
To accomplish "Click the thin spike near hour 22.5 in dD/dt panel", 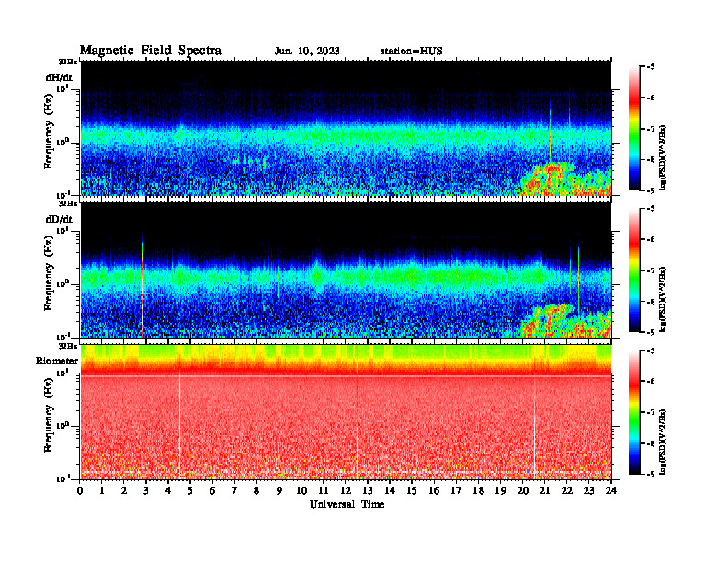I will [578, 279].
